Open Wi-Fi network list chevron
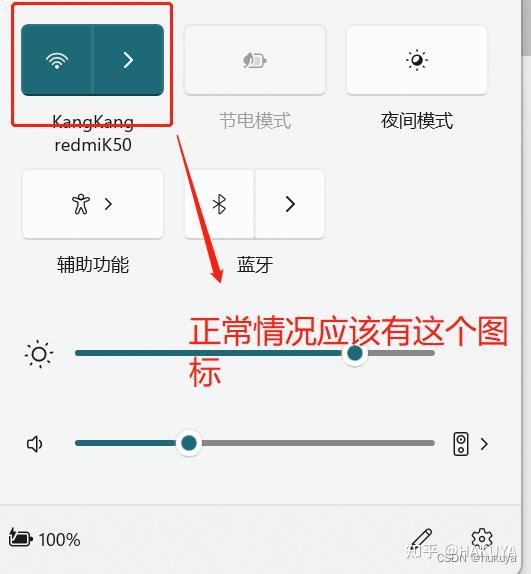 pyautogui.click(x=128, y=60)
